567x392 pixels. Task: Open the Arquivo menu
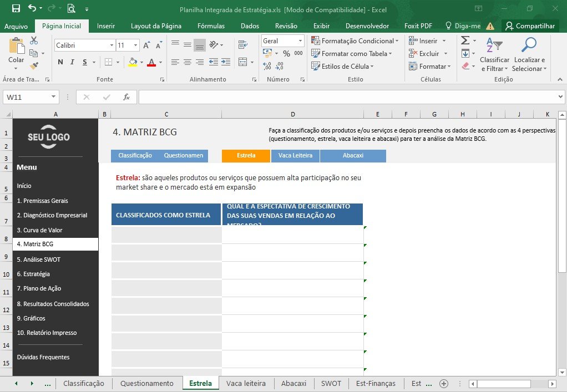tap(16, 26)
